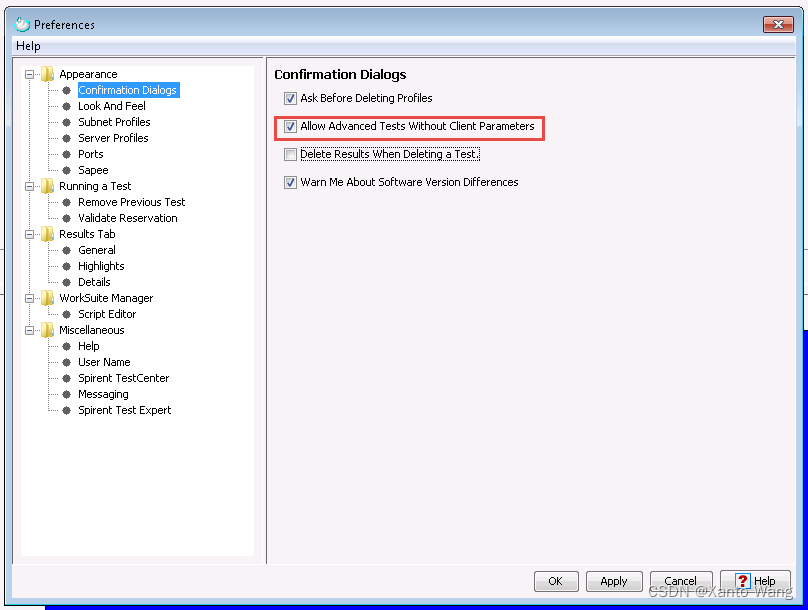
Task: Select Details under Results Tab
Action: click(x=94, y=282)
